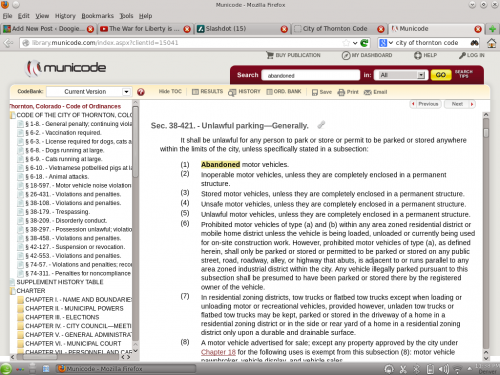Screen dimensions: 500x375
Task: Go to Next section
Action: pyautogui.click(x=460, y=104)
